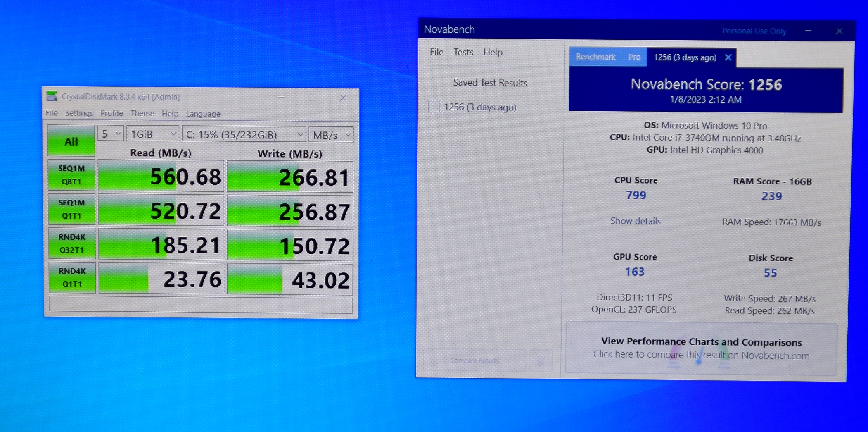Click the OpenCL: 237 GFLOPS text
868x432 pixels.
coord(634,309)
